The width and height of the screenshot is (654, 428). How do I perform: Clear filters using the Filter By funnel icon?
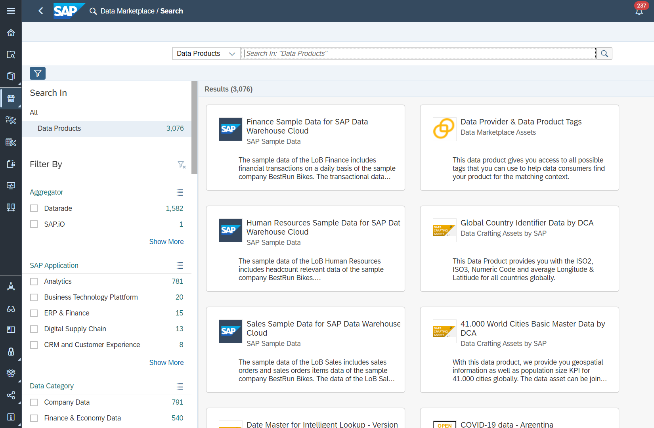pos(181,164)
